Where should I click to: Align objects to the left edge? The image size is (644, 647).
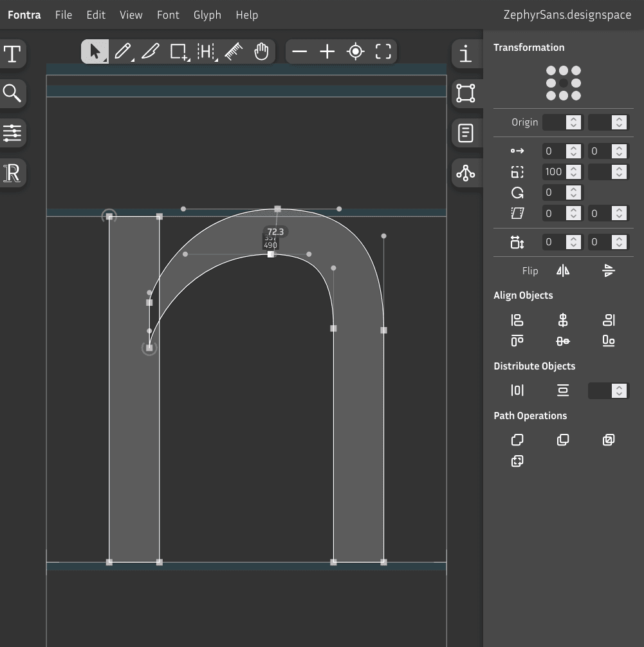click(517, 320)
